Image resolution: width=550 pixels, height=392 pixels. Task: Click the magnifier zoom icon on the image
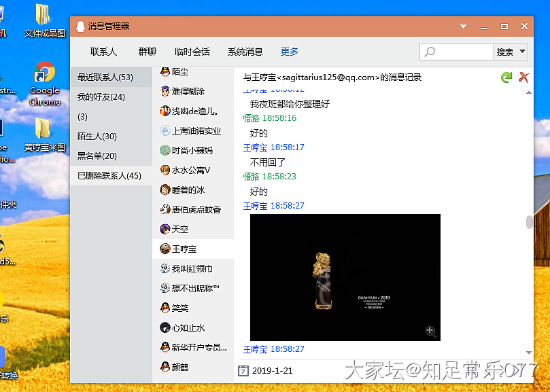pyautogui.click(x=430, y=331)
